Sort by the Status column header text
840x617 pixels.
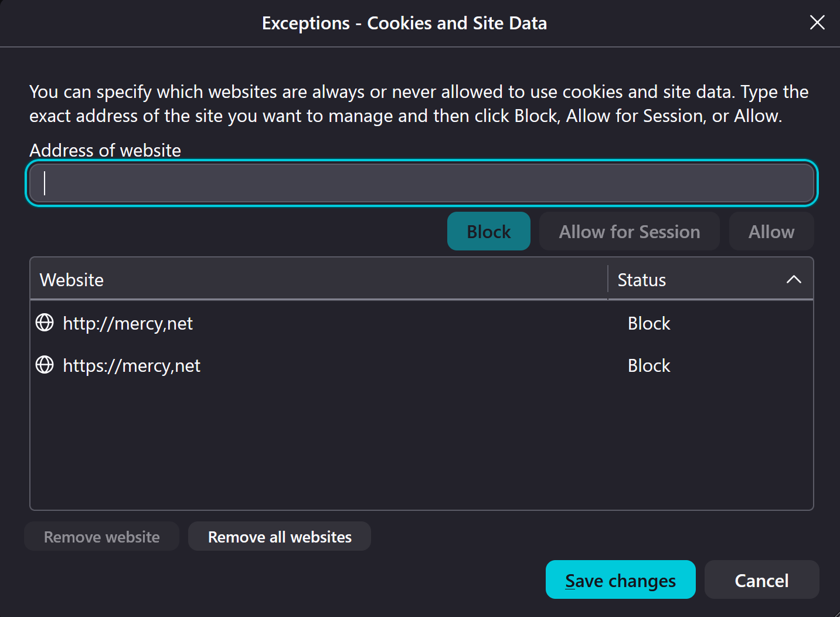pyautogui.click(x=642, y=280)
